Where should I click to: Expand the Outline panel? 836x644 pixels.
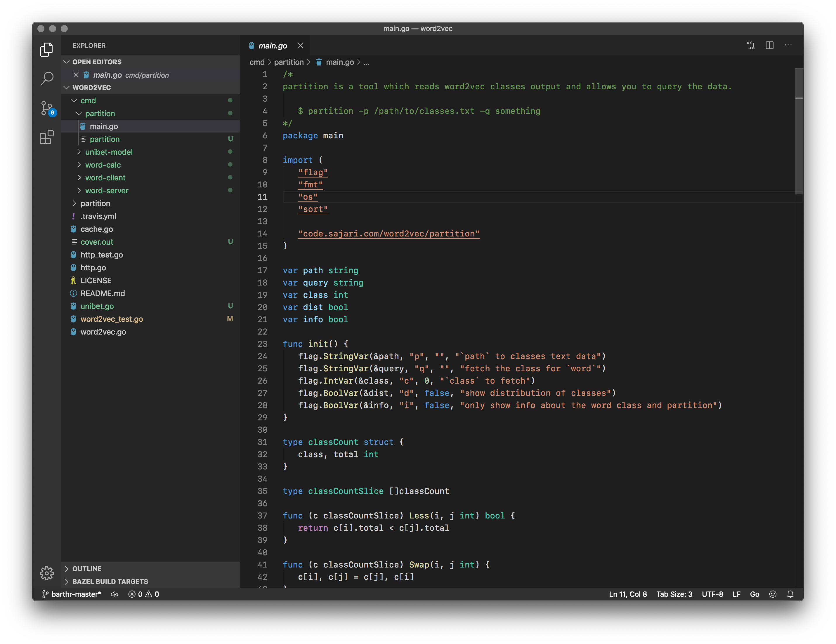(x=150, y=568)
